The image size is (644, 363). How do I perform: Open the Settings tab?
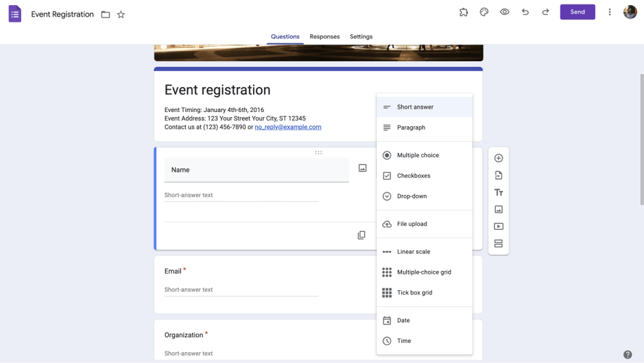click(x=361, y=37)
